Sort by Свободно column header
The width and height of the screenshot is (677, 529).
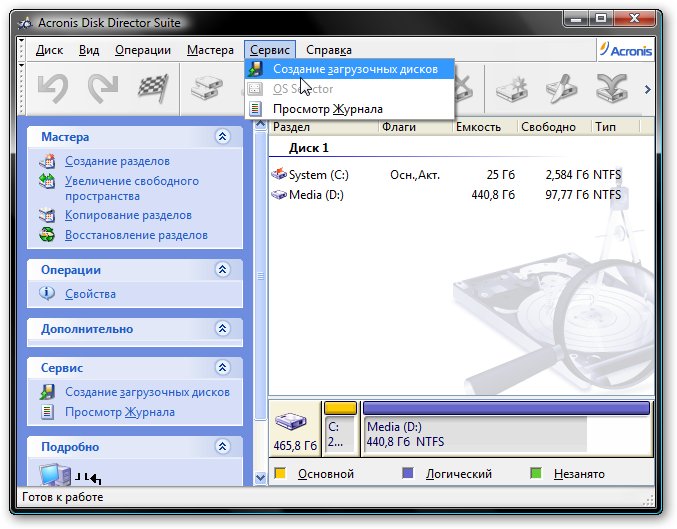(554, 127)
